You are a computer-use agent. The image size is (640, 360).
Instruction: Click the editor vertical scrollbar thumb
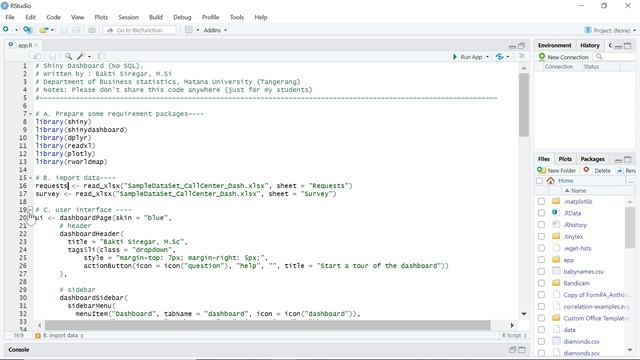(524, 105)
